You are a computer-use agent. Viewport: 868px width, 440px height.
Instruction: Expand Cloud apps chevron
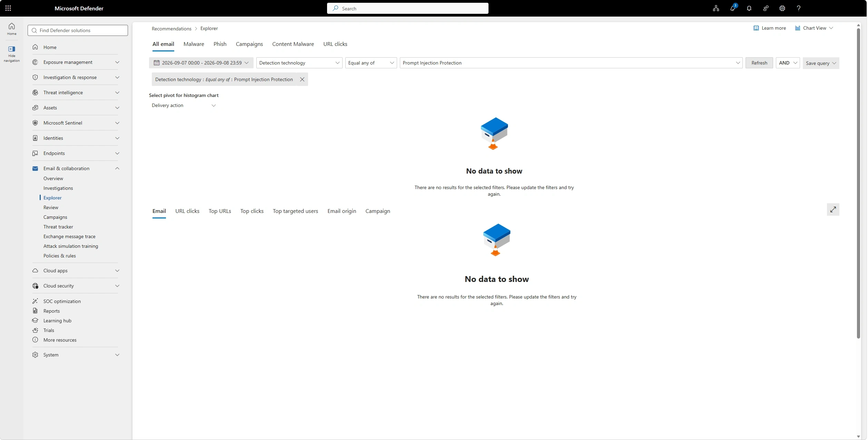point(117,271)
